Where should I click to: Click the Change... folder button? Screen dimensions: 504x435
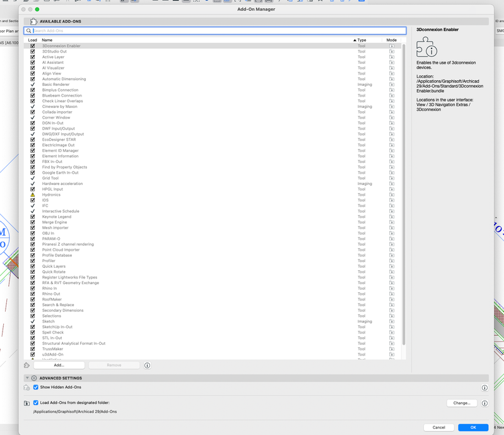(x=462, y=403)
